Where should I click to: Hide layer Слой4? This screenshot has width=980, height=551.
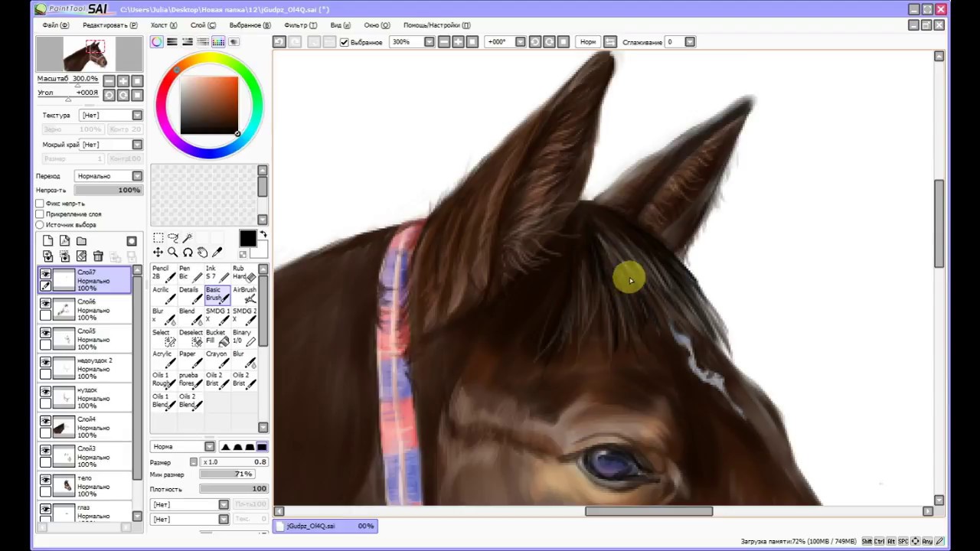(x=46, y=421)
